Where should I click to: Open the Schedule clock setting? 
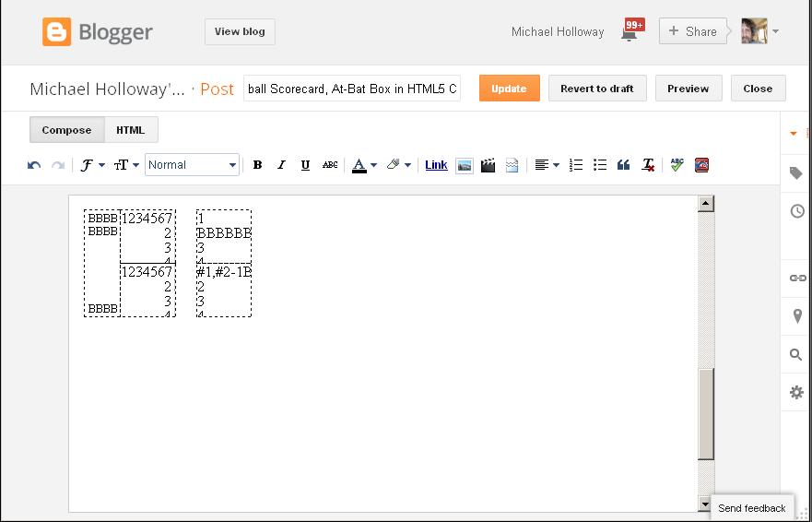796,211
